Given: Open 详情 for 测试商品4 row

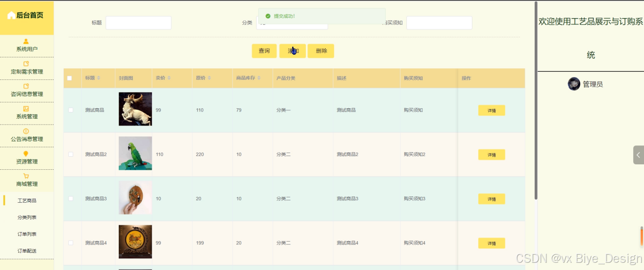Looking at the screenshot, I should 491,243.
